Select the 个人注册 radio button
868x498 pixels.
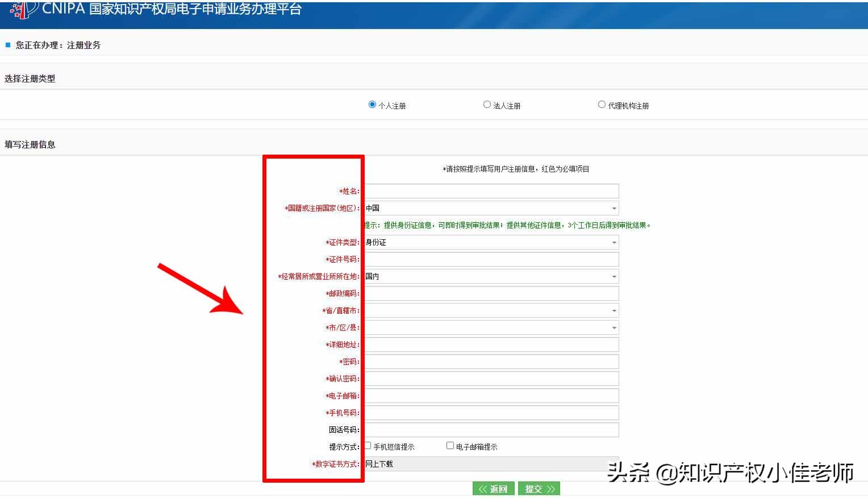[372, 105]
